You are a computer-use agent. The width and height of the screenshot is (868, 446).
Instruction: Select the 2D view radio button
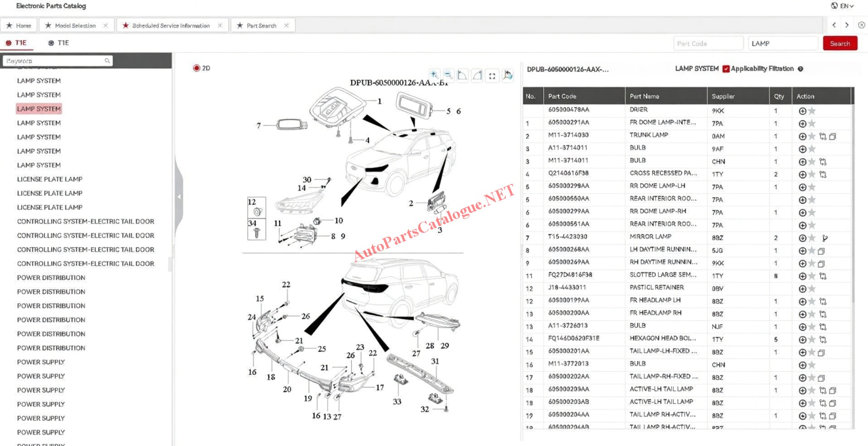(196, 68)
